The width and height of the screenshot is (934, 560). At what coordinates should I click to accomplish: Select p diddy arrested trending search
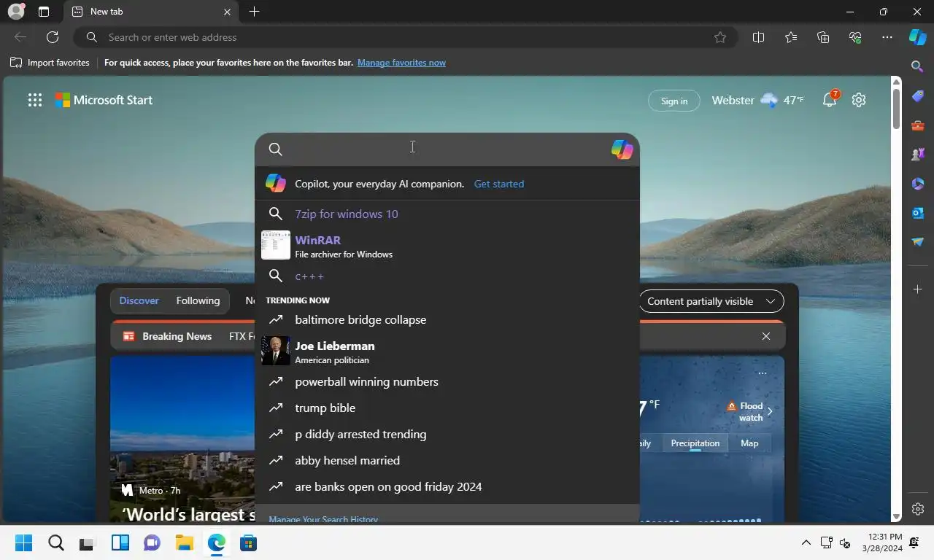coord(447,435)
